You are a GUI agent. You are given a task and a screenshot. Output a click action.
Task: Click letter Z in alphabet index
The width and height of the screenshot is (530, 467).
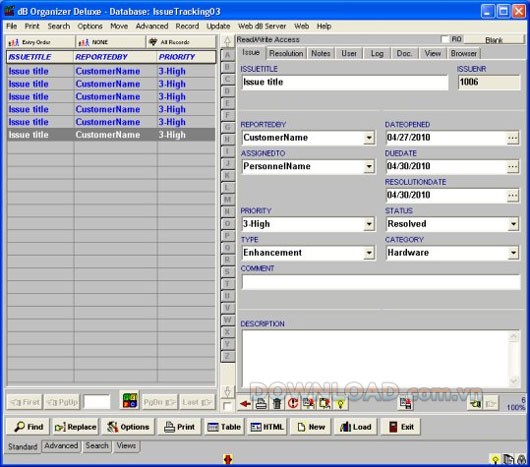point(227,356)
